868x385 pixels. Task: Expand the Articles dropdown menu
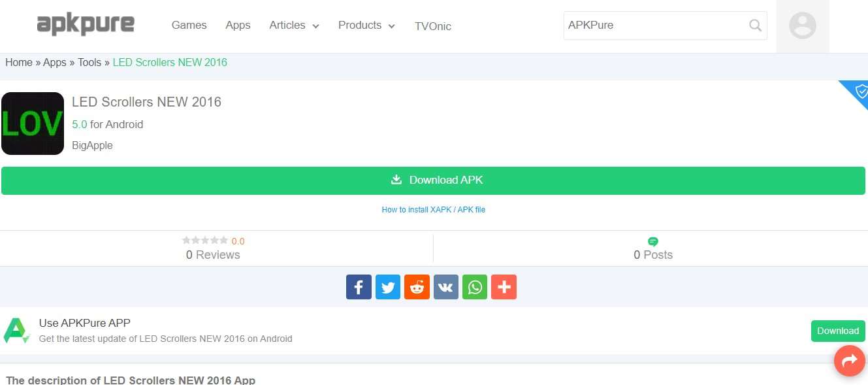pos(294,25)
